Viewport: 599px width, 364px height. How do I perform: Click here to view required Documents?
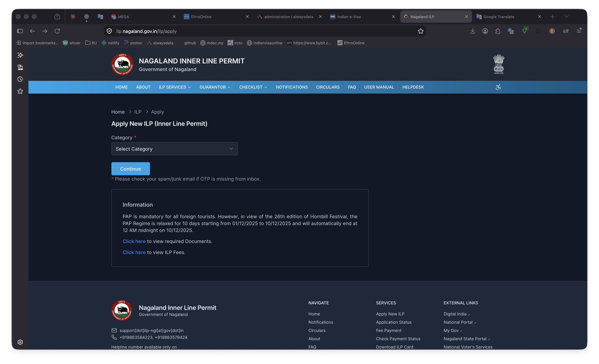134,241
